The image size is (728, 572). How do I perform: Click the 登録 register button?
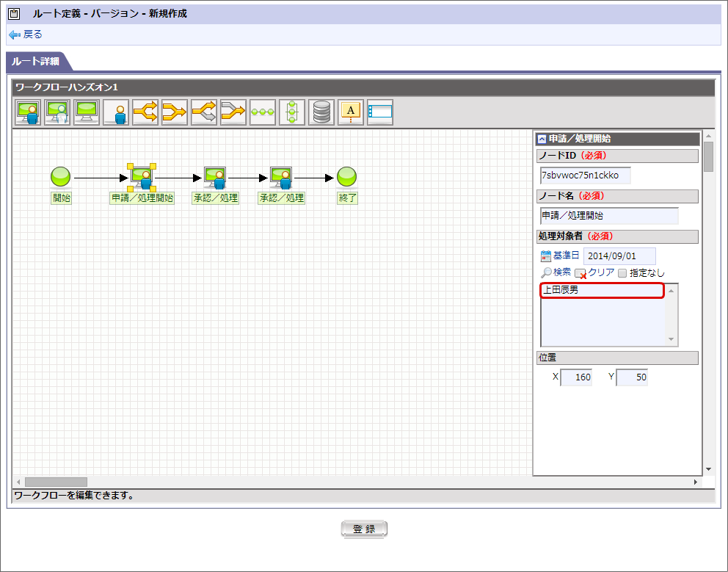coord(364,529)
